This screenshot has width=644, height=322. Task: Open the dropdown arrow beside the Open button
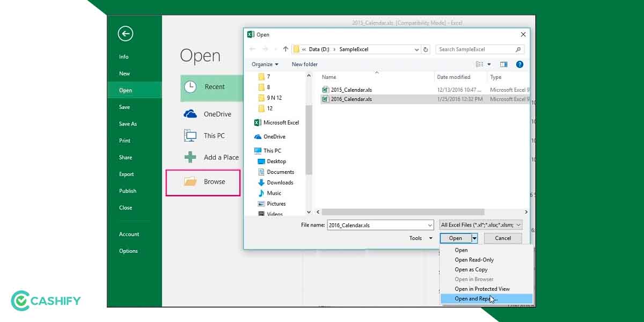pyautogui.click(x=474, y=238)
